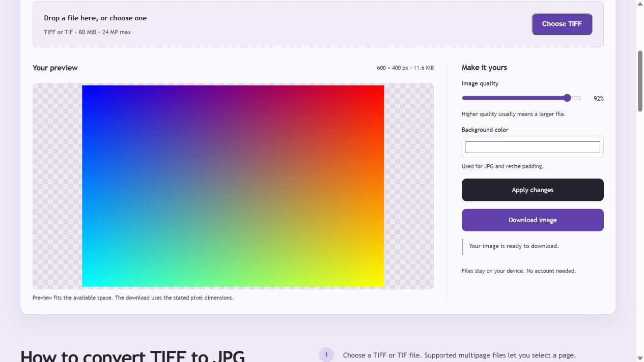Click 'TIFF or TIF · 80 MiB · 24 MP max' text
The image size is (644, 362).
[88, 32]
